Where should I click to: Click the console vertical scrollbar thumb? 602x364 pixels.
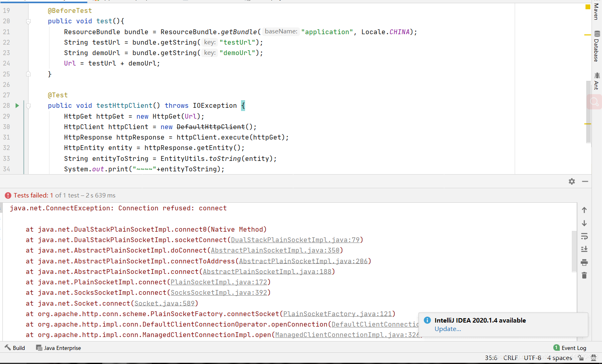pyautogui.click(x=574, y=251)
